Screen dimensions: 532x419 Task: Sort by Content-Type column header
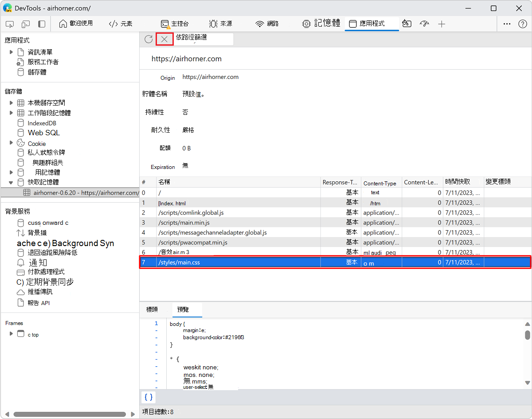tap(381, 182)
